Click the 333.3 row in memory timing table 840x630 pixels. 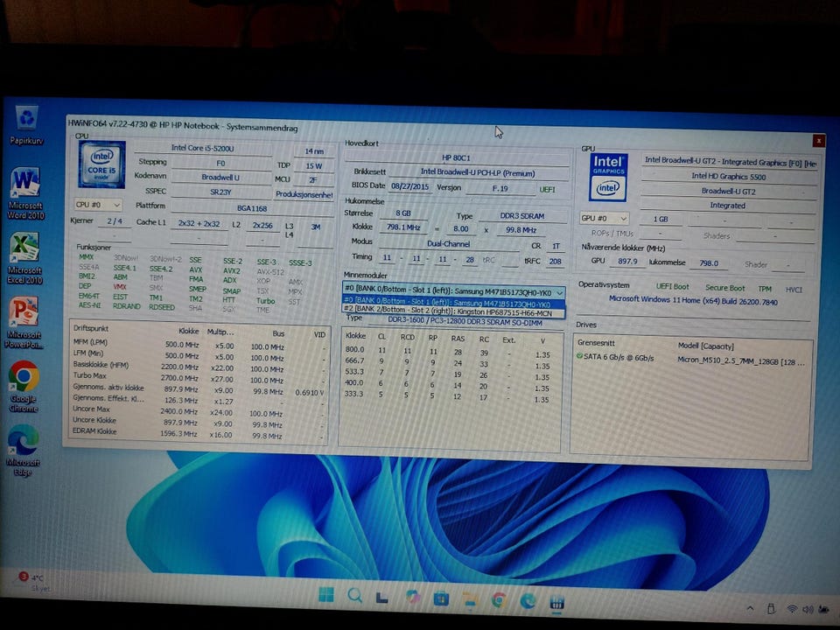pyautogui.click(x=448, y=395)
